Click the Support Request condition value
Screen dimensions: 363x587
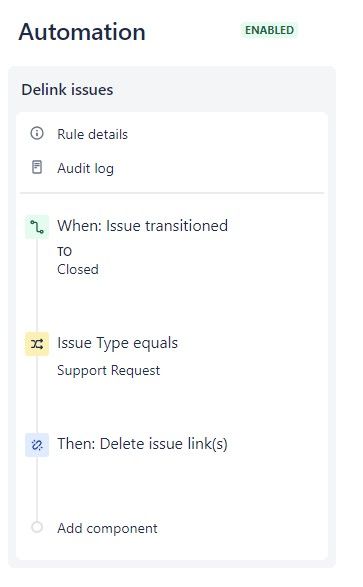tap(109, 370)
